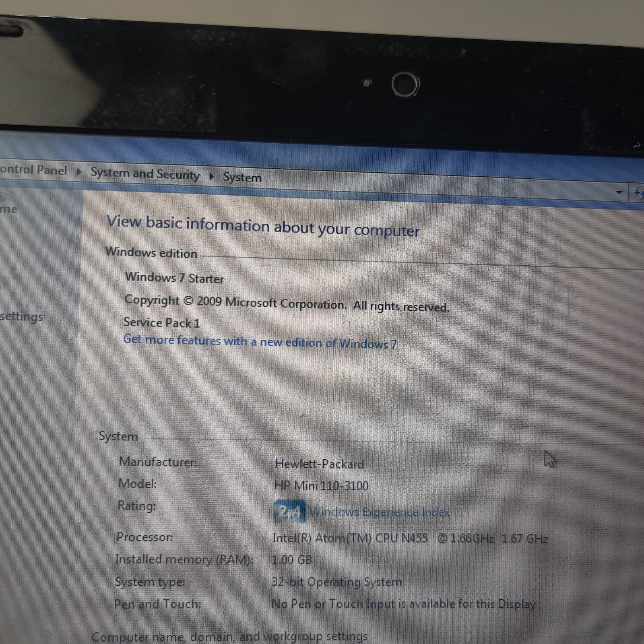This screenshot has width=644, height=644.
Task: Click Get more features with a new edition link
Action: pos(260,342)
